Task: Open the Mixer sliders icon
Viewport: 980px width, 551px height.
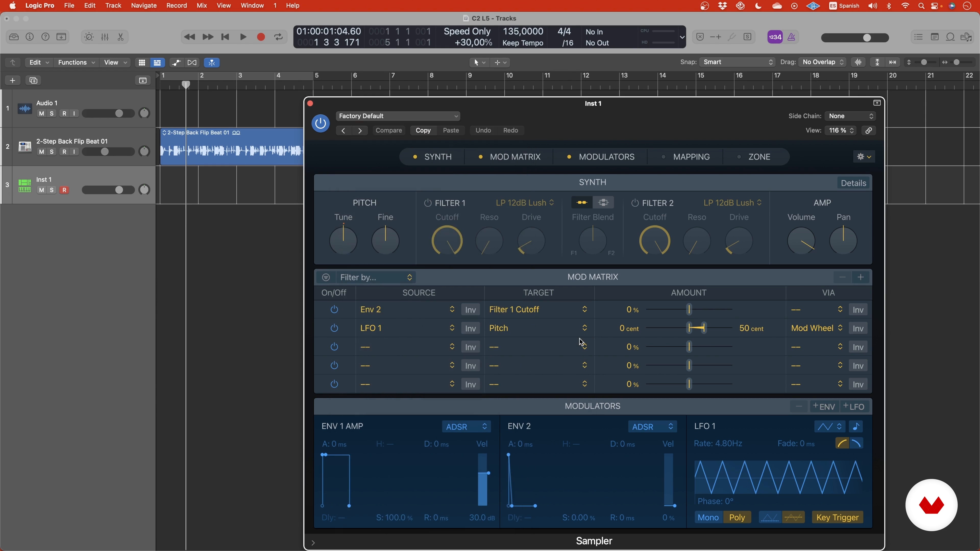Action: click(x=105, y=37)
